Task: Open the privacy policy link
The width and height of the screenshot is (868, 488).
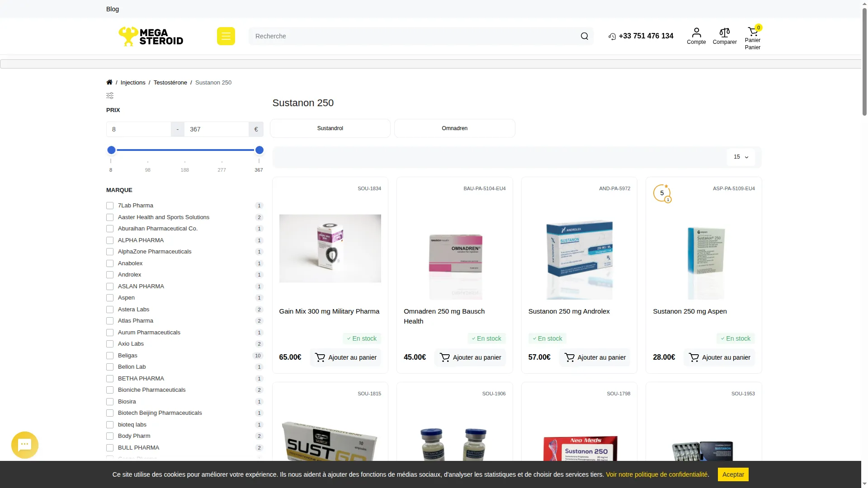Action: 657,474
